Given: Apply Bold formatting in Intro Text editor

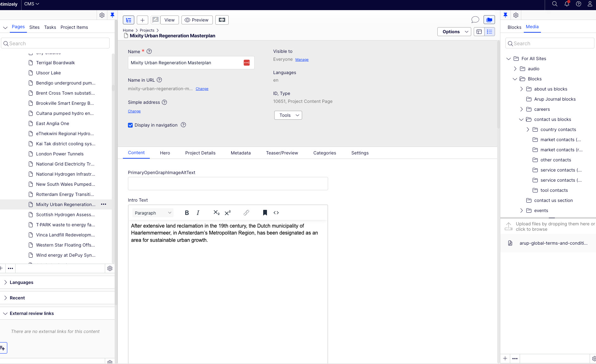Looking at the screenshot, I should (187, 213).
